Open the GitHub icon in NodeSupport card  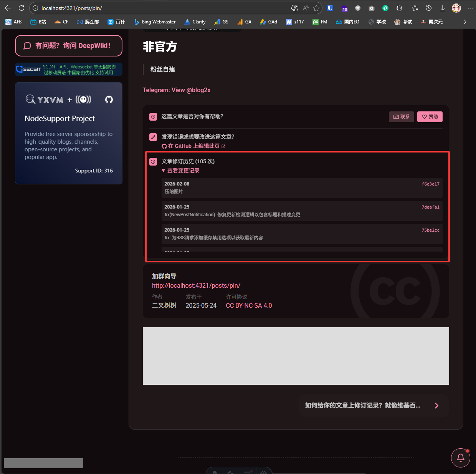[109, 100]
